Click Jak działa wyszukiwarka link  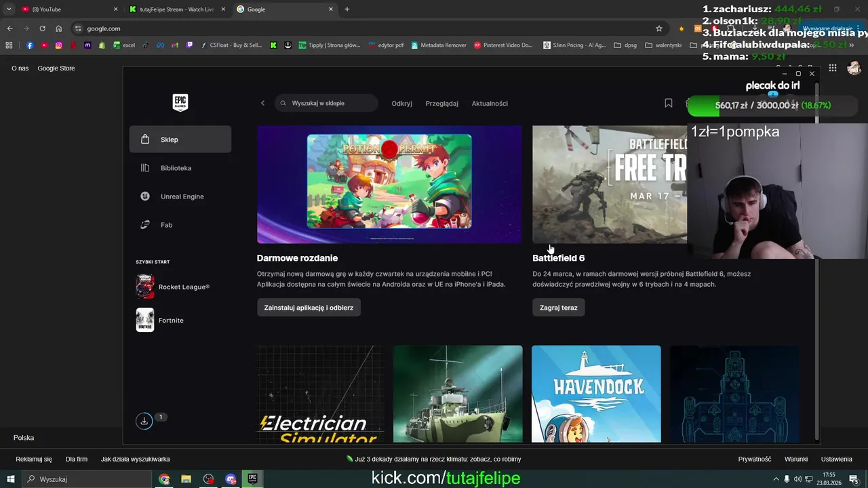[136, 459]
